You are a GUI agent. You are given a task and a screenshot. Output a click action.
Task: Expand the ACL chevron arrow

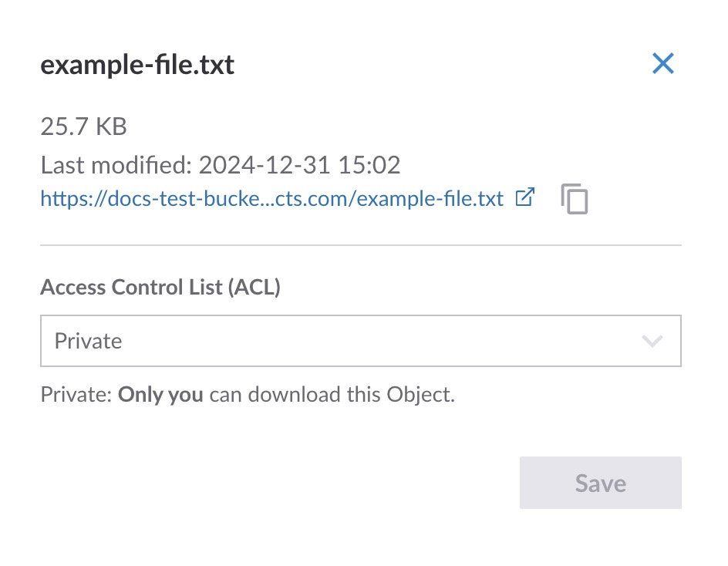tap(652, 341)
